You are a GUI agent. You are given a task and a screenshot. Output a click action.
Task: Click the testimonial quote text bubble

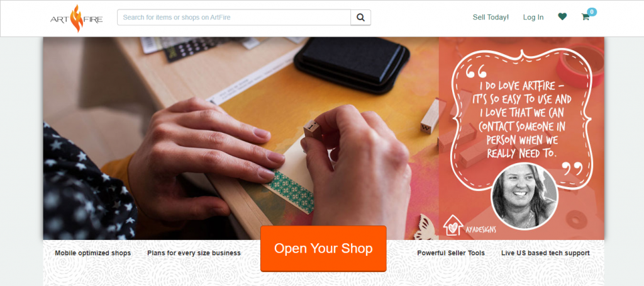click(x=522, y=119)
